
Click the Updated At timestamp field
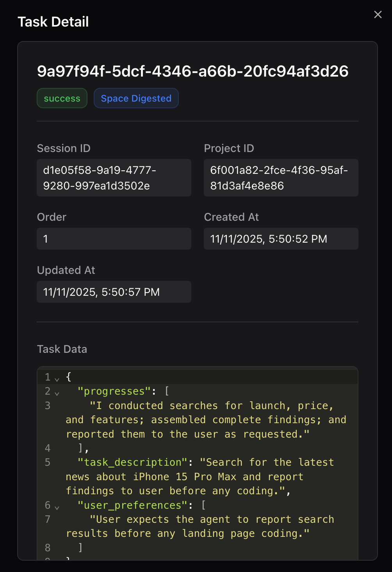click(114, 292)
